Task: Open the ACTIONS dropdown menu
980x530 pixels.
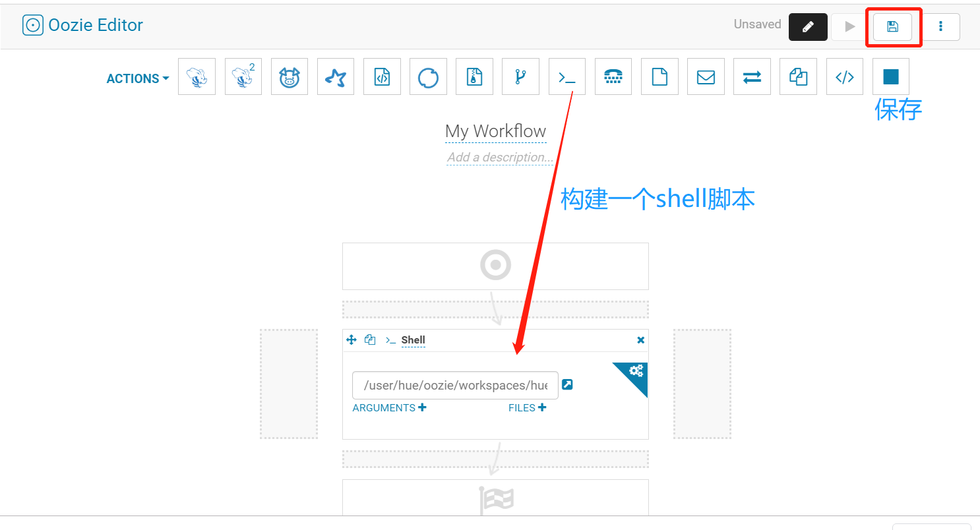Action: tap(138, 78)
